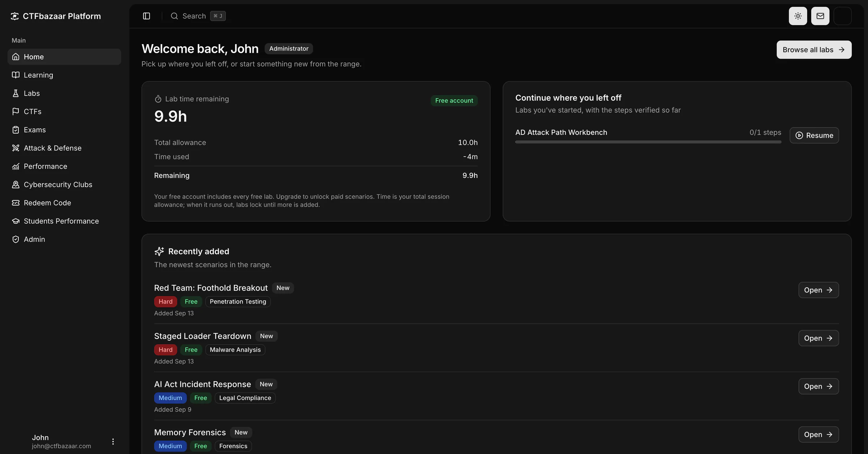Go to Home in the sidebar
This screenshot has width=868, height=454.
(64, 57)
